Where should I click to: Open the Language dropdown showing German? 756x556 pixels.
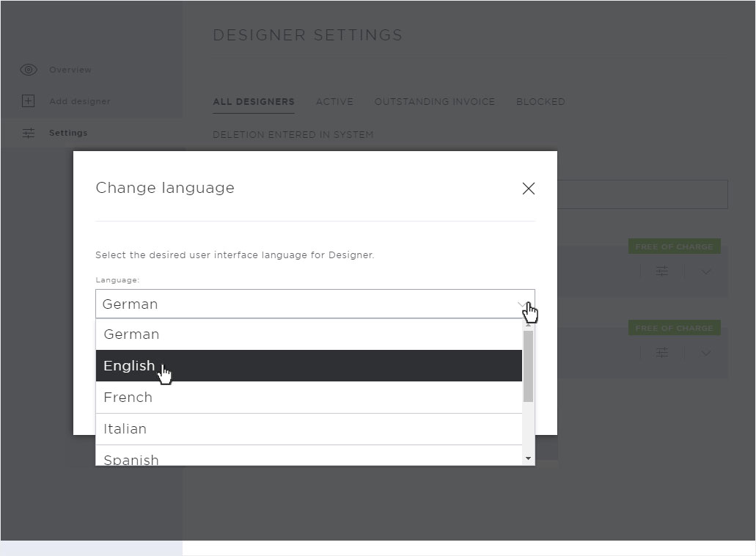315,304
